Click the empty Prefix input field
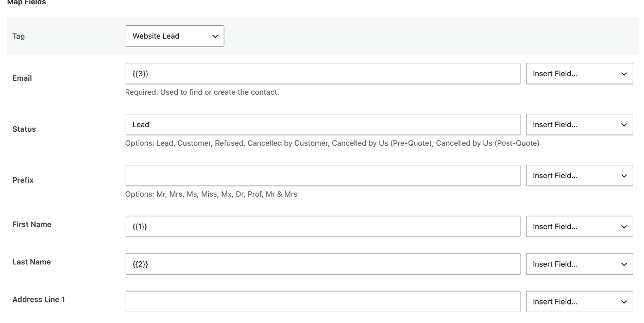The image size is (644, 323). point(323,176)
